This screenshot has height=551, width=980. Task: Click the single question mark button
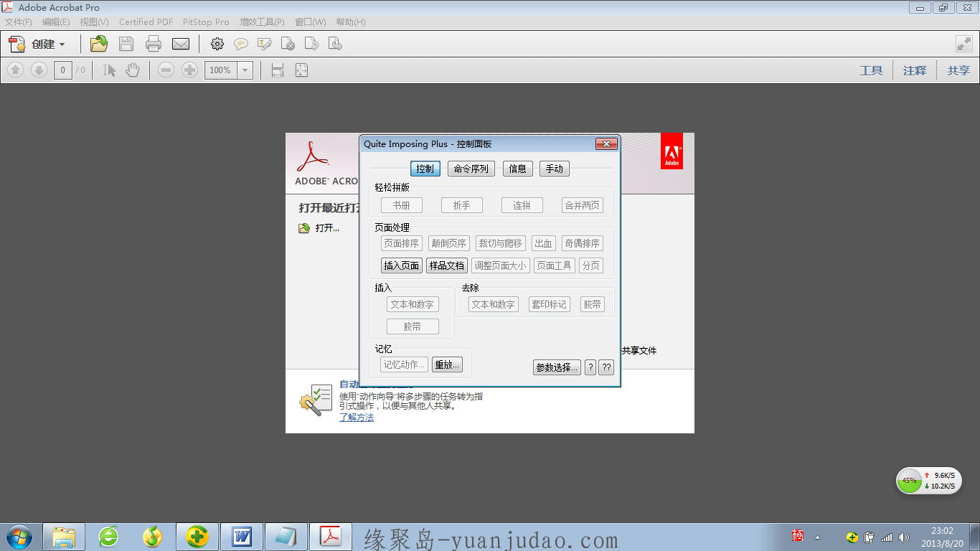pyautogui.click(x=590, y=367)
